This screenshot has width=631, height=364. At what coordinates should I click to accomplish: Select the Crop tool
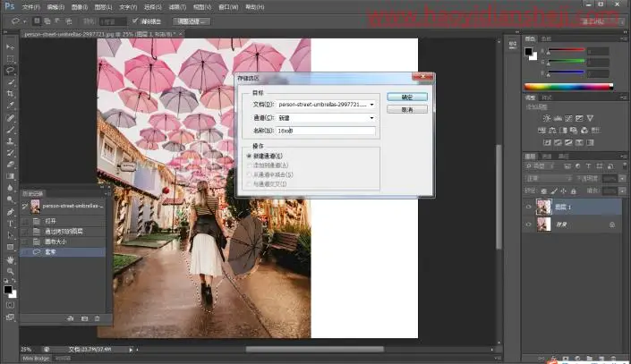coord(10,94)
